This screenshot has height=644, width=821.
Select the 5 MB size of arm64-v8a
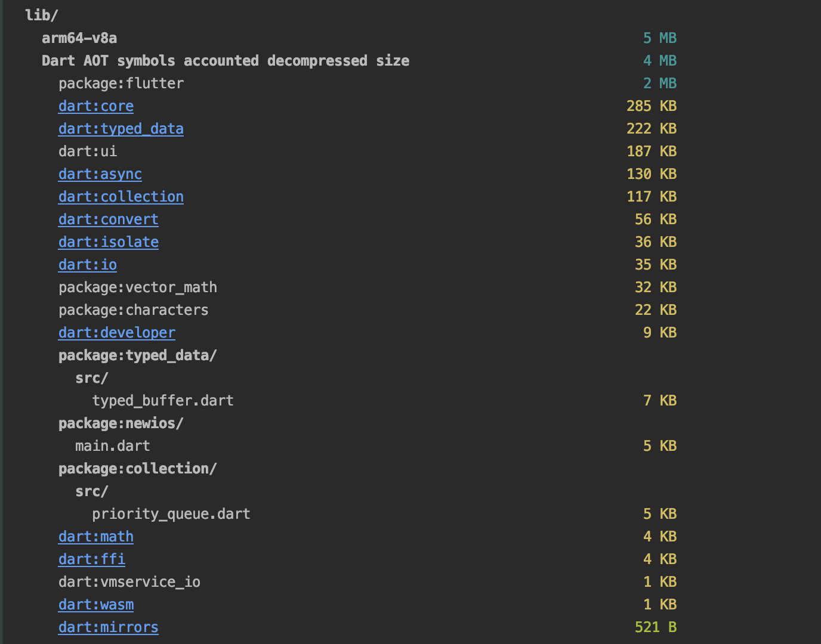tap(660, 38)
